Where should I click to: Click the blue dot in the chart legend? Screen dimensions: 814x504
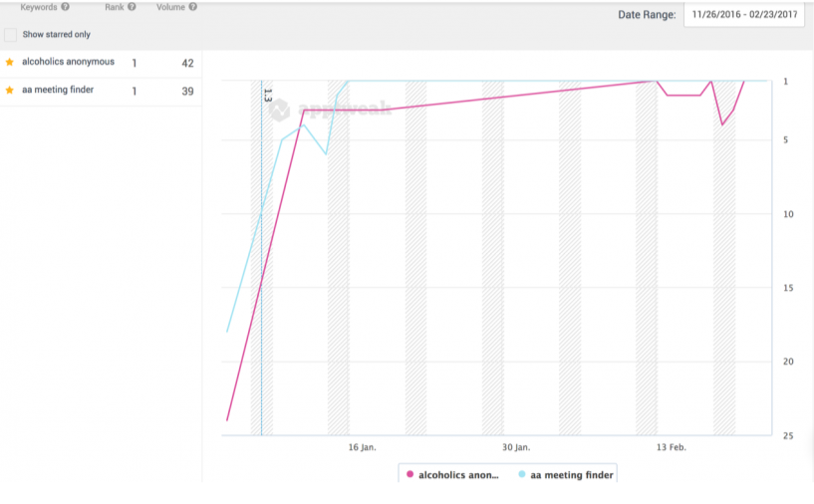point(522,475)
